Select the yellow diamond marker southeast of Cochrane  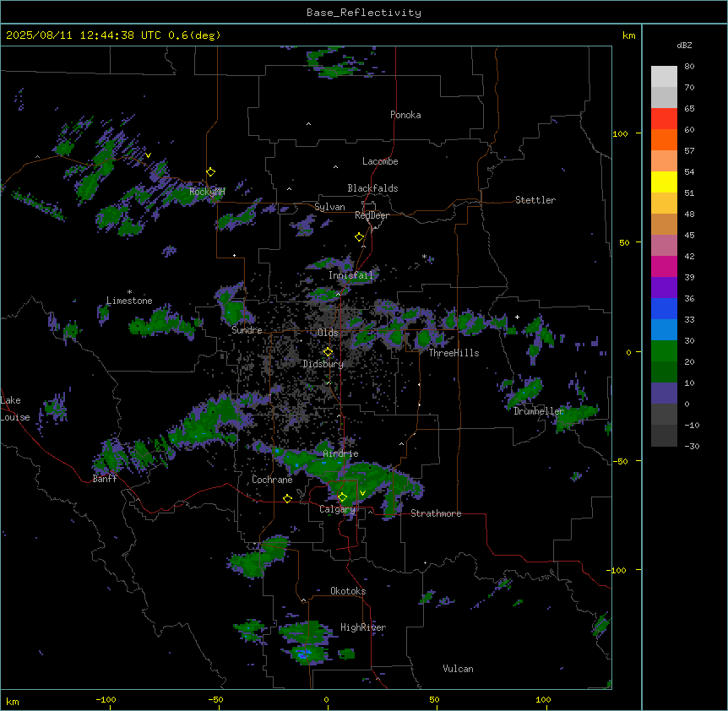click(287, 498)
